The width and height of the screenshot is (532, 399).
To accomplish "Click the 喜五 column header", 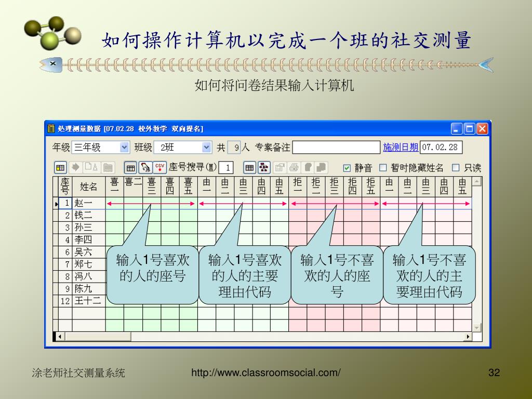I will click(188, 187).
